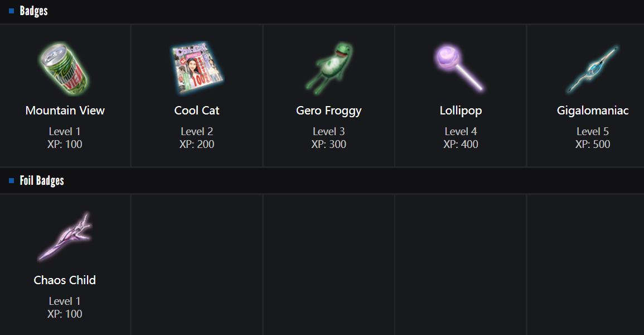Click the blue square beside Foil Badges
644x335 pixels.
pos(12,181)
